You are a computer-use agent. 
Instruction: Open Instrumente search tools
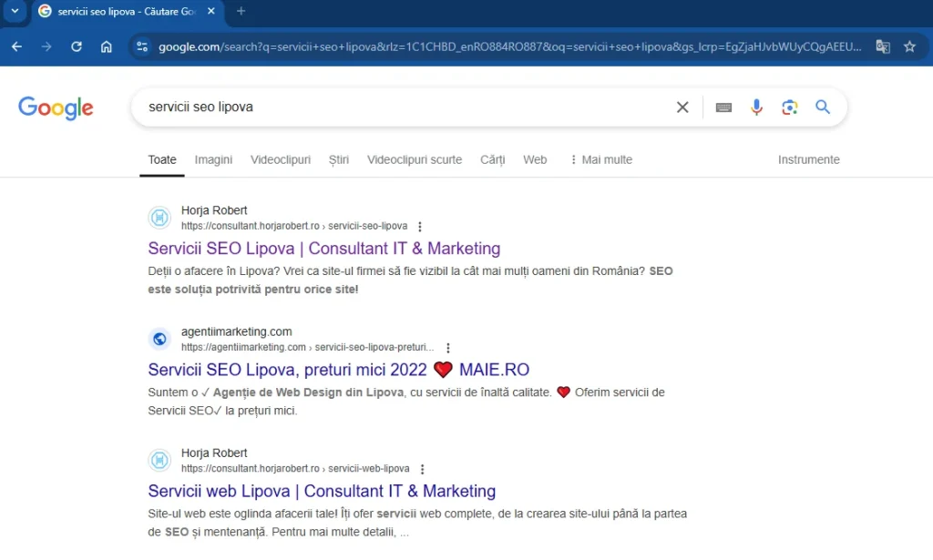click(808, 159)
